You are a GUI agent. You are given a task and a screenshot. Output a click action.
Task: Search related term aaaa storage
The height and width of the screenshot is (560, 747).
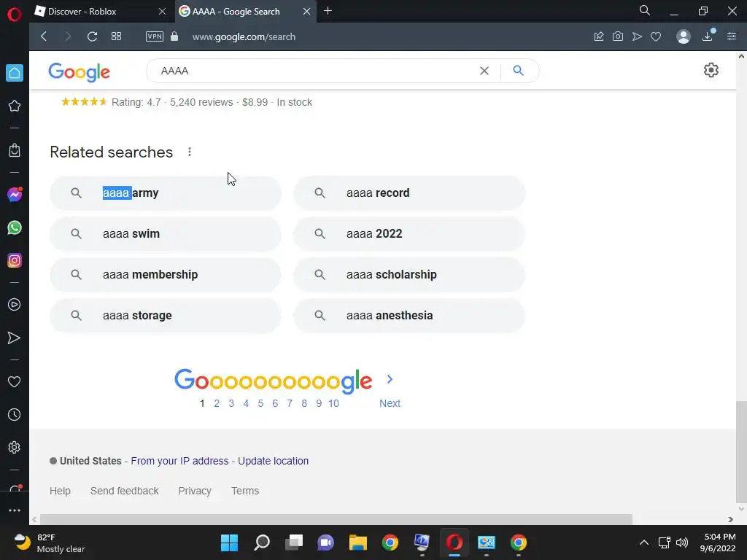point(166,316)
